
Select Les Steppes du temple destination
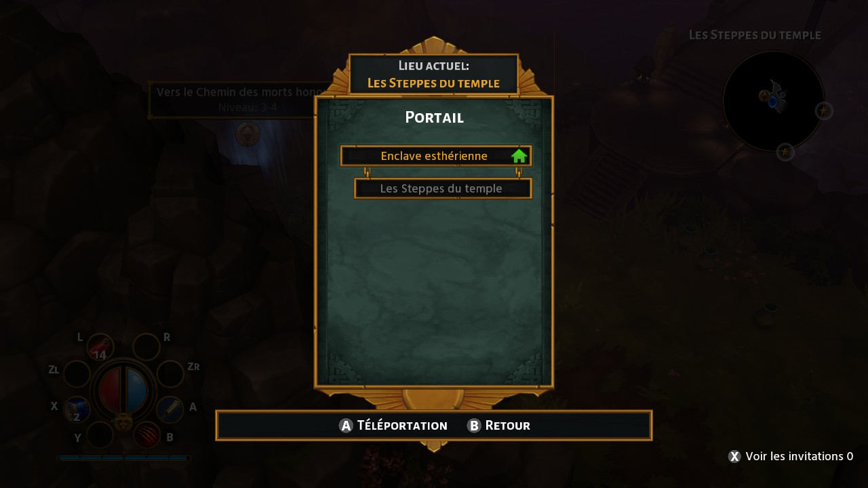(x=443, y=188)
